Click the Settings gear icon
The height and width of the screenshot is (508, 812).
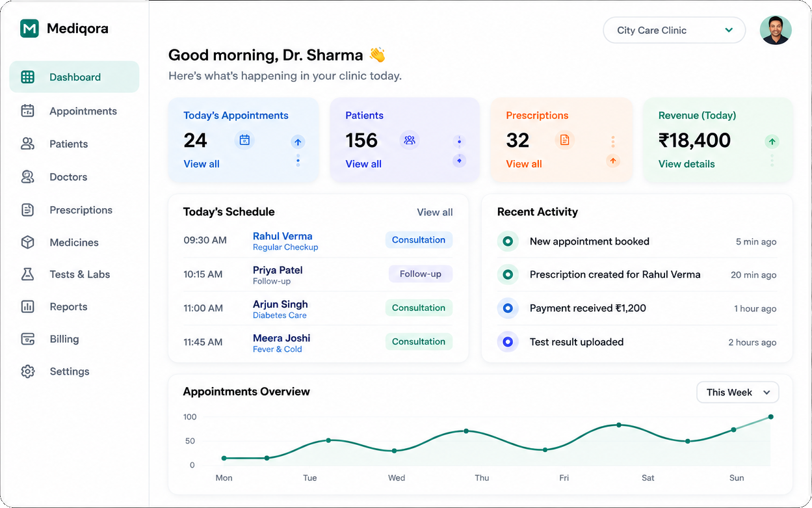click(x=27, y=371)
